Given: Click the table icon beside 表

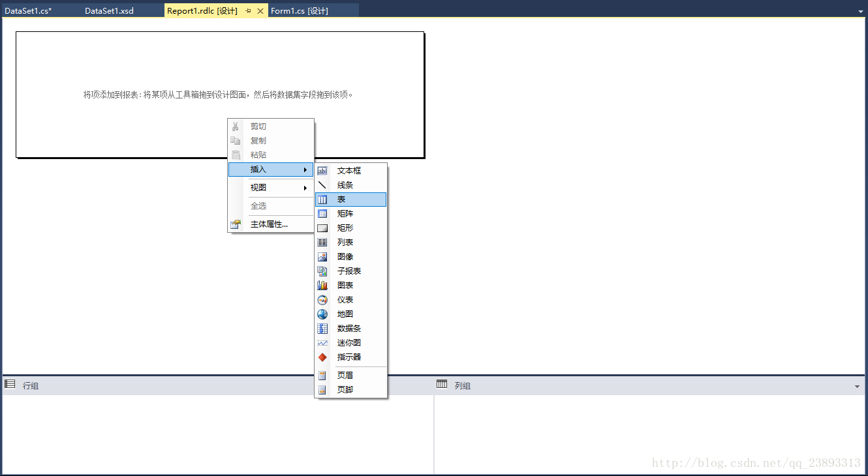Looking at the screenshot, I should tap(322, 200).
